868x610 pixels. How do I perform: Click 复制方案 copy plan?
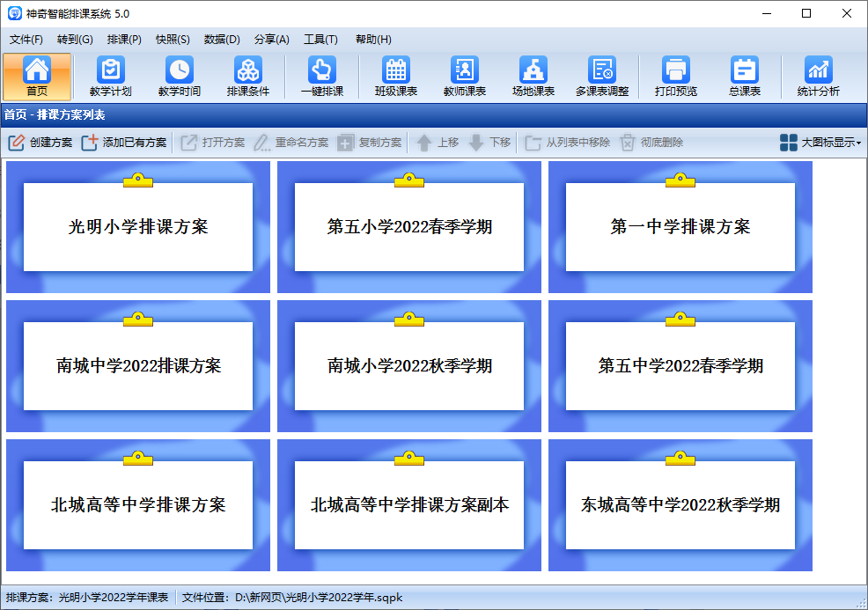(369, 143)
